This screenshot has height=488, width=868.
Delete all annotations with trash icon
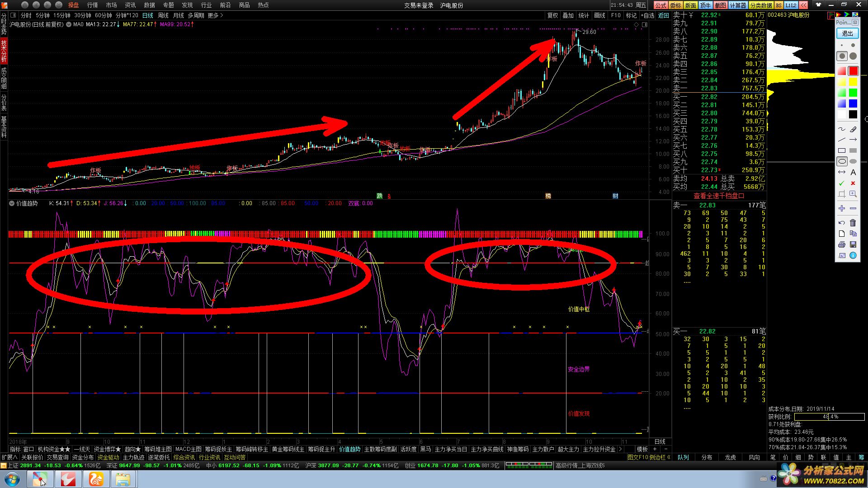click(x=853, y=223)
